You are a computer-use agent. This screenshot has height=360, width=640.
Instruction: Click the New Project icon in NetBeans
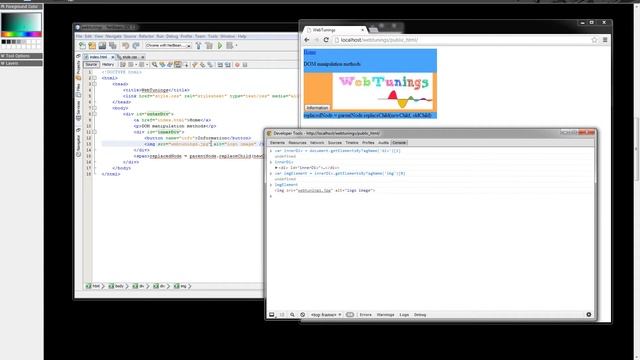coord(92,46)
